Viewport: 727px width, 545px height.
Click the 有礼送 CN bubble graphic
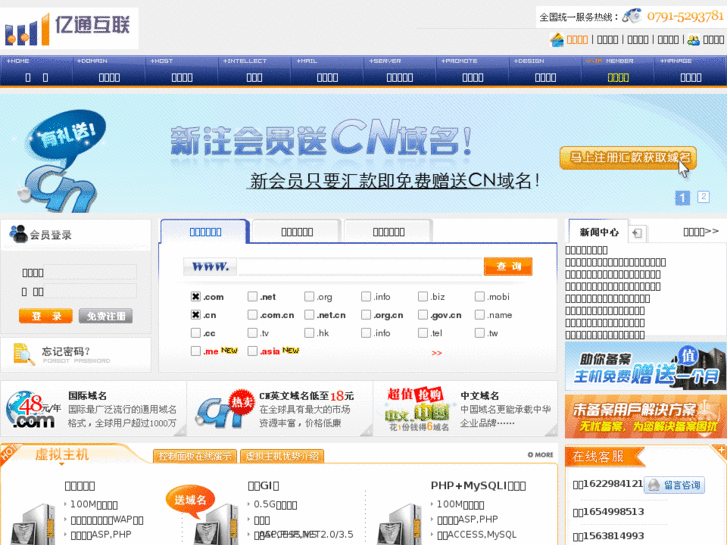[x=60, y=160]
